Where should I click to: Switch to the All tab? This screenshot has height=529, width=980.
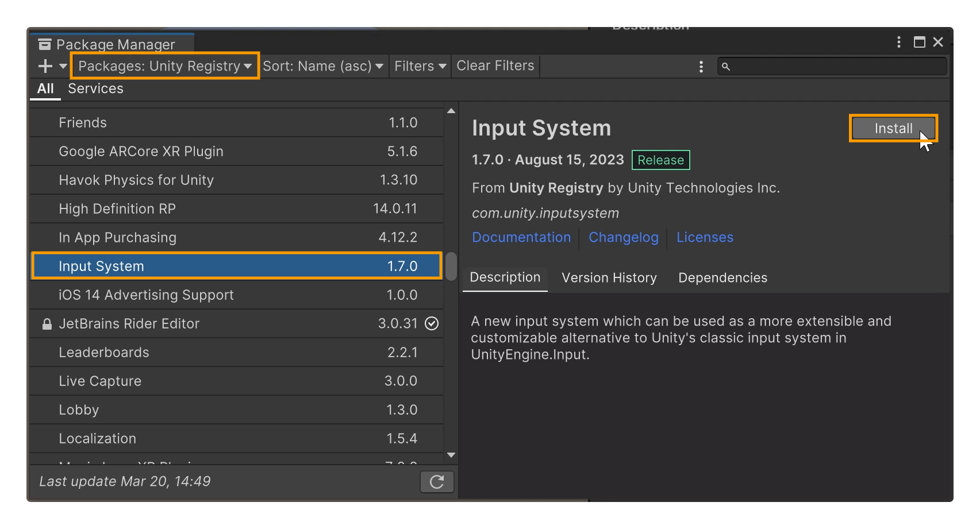point(45,89)
